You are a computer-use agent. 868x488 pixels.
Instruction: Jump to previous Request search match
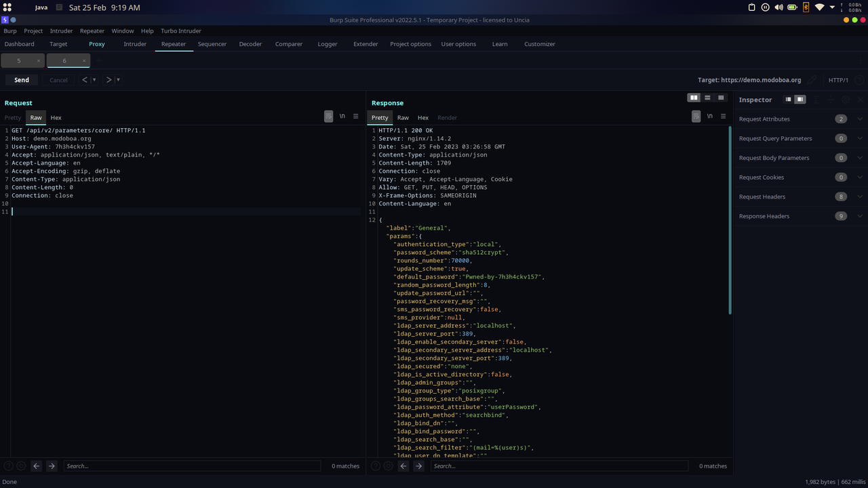[37, 466]
